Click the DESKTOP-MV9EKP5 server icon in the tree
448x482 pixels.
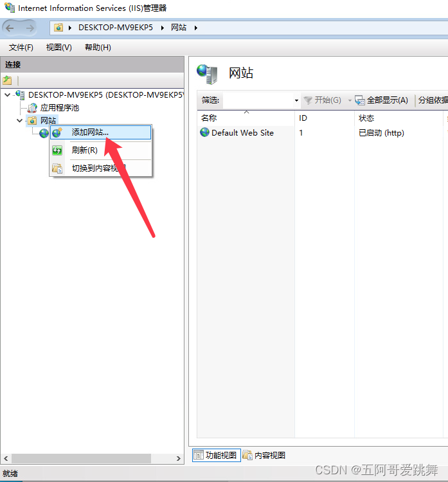21,94
